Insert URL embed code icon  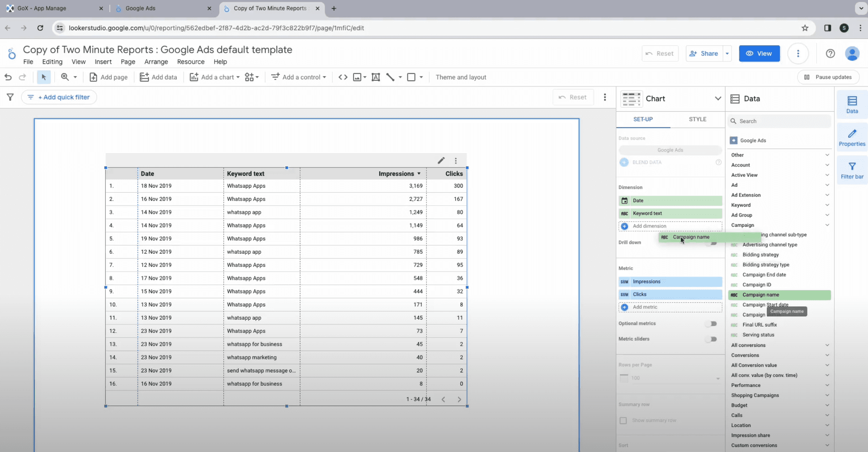point(343,77)
